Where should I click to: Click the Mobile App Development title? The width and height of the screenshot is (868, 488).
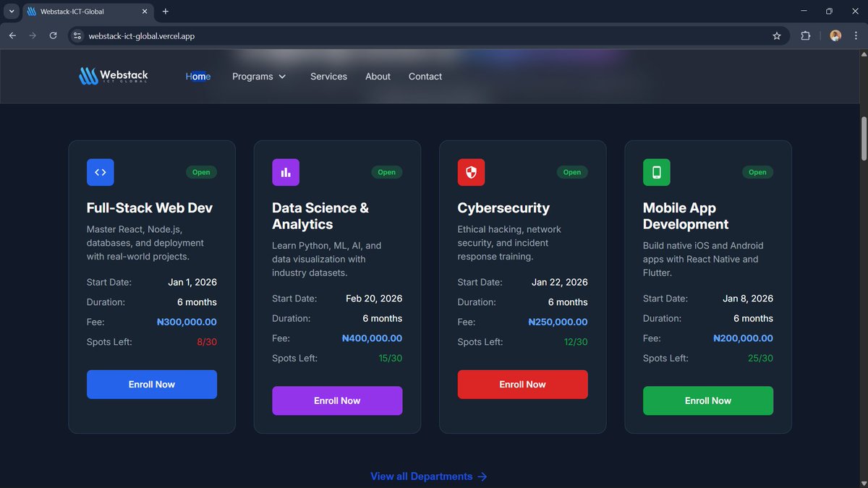(686, 216)
